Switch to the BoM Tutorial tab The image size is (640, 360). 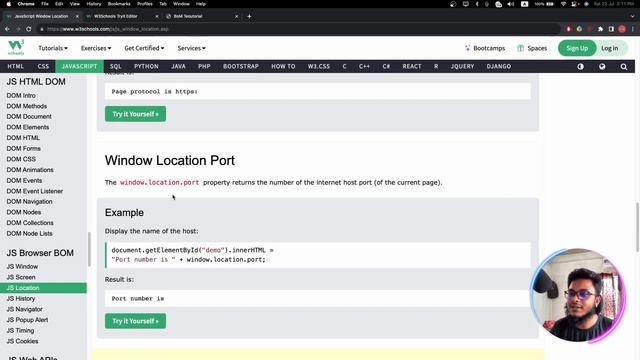tap(201, 16)
